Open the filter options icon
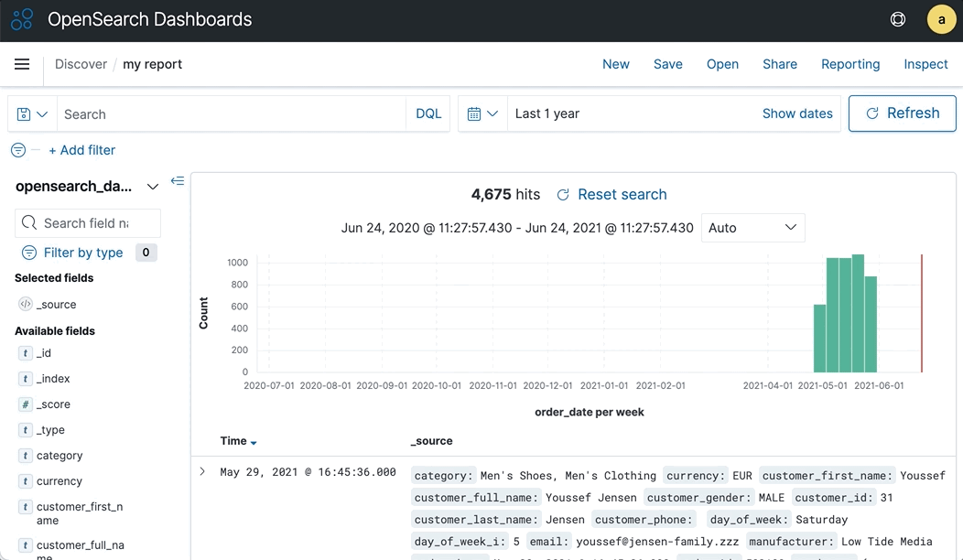963x560 pixels. click(18, 150)
